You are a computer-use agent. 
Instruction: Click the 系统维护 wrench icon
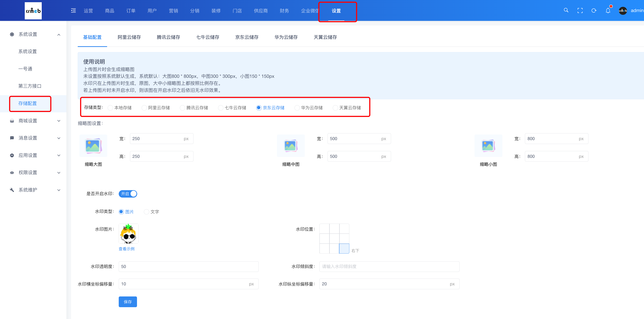coord(12,190)
